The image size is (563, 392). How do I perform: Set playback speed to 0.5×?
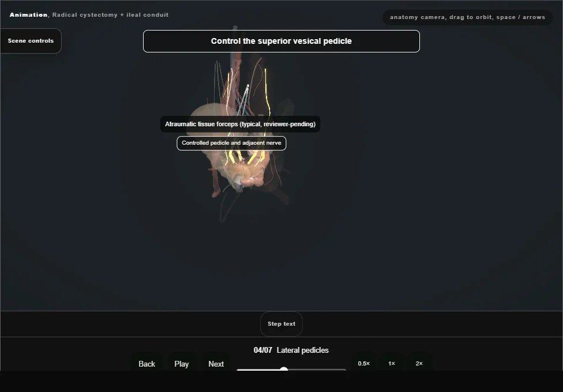coord(364,363)
